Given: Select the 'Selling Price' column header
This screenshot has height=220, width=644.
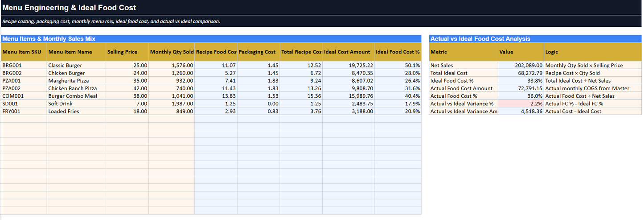Looking at the screenshot, I should click(x=127, y=52).
